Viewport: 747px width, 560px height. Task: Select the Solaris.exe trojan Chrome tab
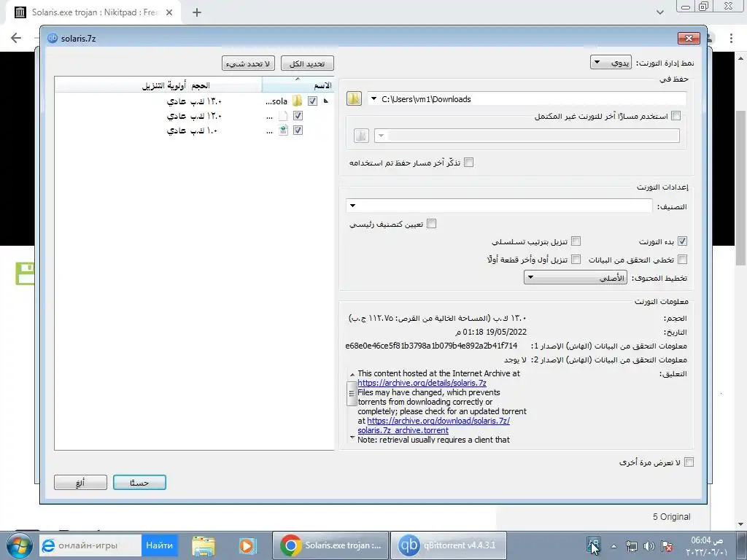[x=93, y=13]
